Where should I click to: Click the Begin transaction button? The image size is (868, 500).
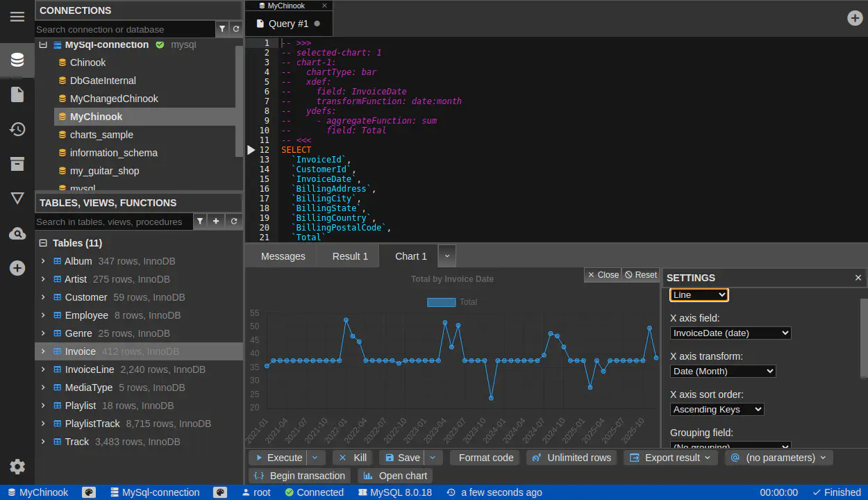pos(300,476)
